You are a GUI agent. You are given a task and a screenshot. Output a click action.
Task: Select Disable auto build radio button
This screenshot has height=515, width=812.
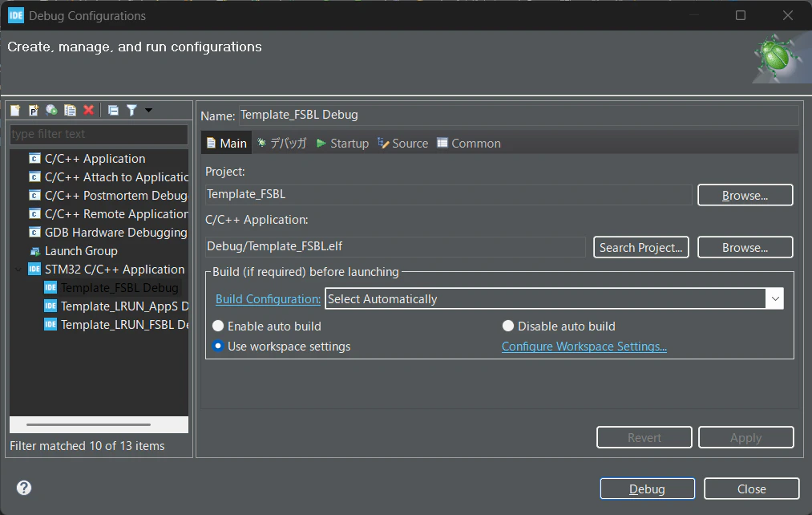[x=508, y=326]
